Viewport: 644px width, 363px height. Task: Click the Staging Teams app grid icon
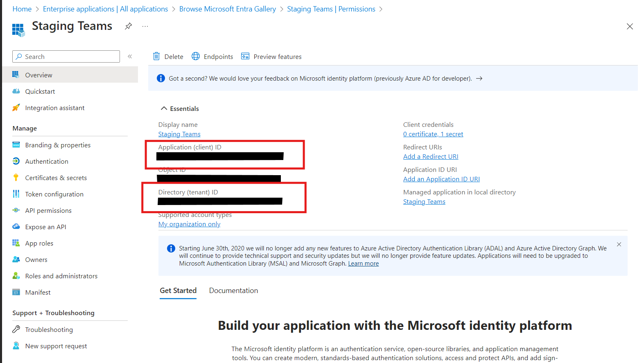[18, 30]
